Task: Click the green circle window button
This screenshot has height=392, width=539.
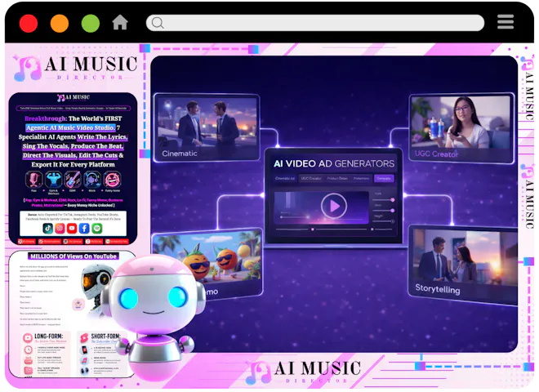Action: (91, 24)
